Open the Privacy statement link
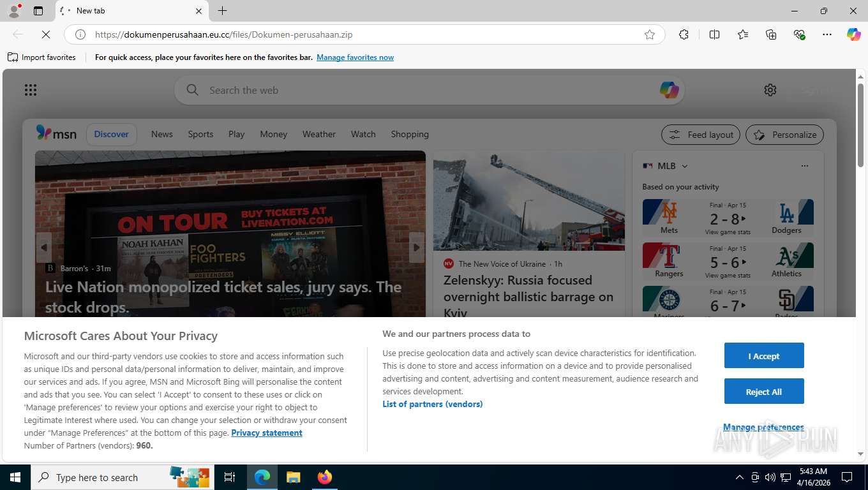868x490 pixels. tap(267, 433)
